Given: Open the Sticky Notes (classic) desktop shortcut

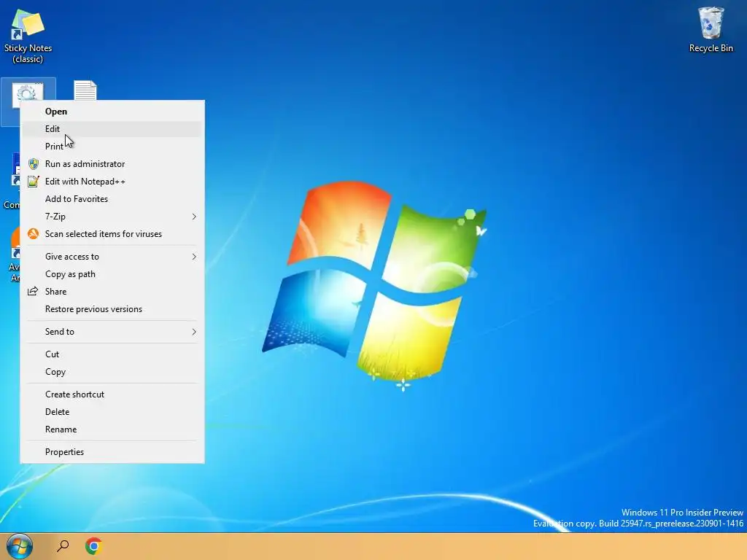Looking at the screenshot, I should tap(28, 36).
